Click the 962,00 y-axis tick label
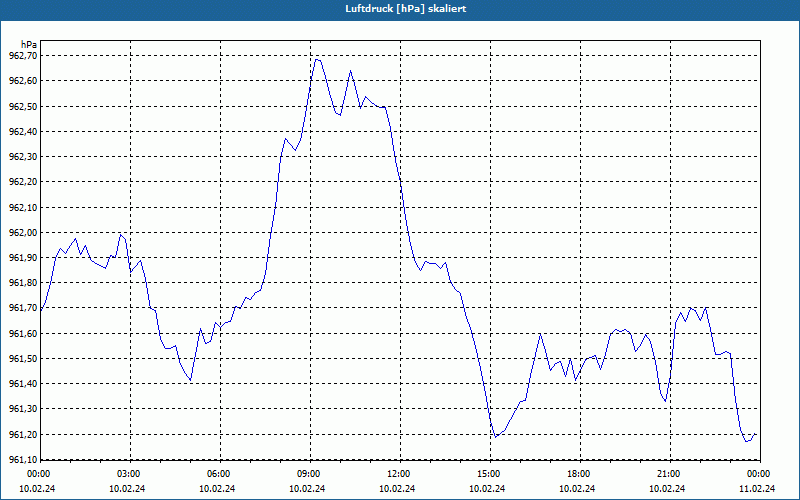 23,233
